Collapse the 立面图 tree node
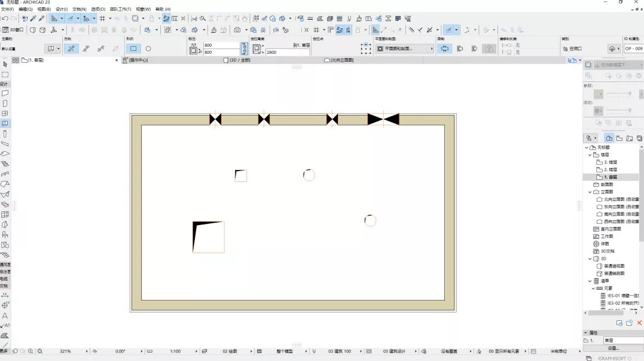Viewport: 644px width, 361px height. [590, 192]
